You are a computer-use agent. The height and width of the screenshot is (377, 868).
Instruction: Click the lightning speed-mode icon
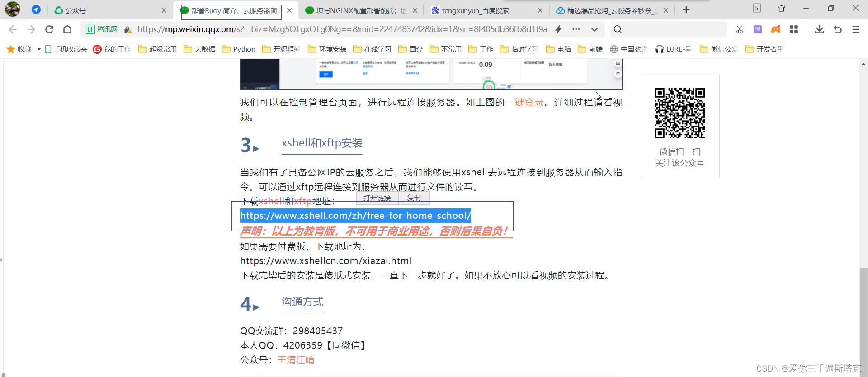pos(558,29)
